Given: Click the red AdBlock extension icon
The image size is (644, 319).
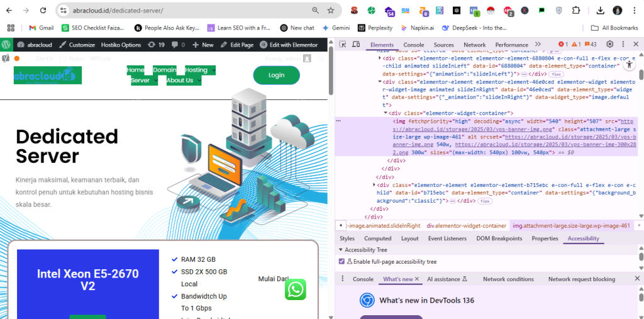Looking at the screenshot, I should (x=508, y=11).
